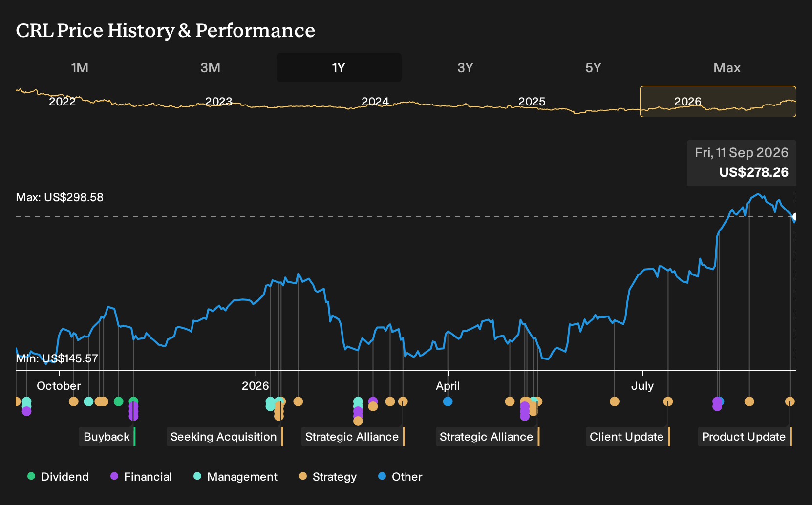Click the first orange marker right of April's blue marker

click(510, 401)
